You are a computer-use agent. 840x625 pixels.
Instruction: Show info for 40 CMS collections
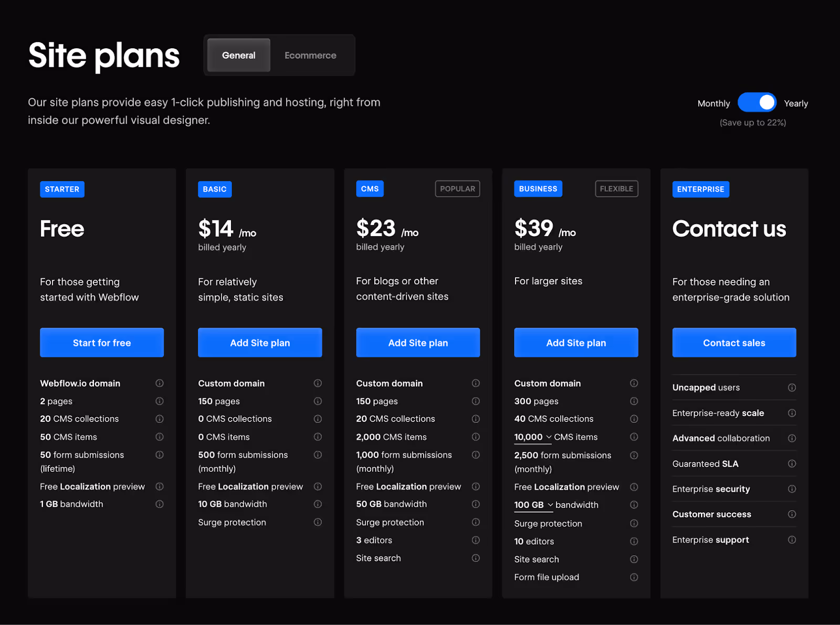(x=634, y=419)
